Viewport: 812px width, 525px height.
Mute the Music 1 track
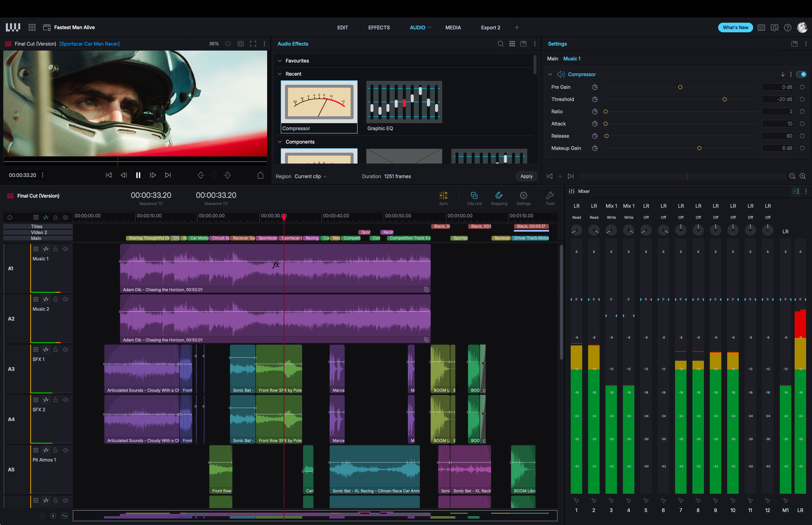(65, 249)
